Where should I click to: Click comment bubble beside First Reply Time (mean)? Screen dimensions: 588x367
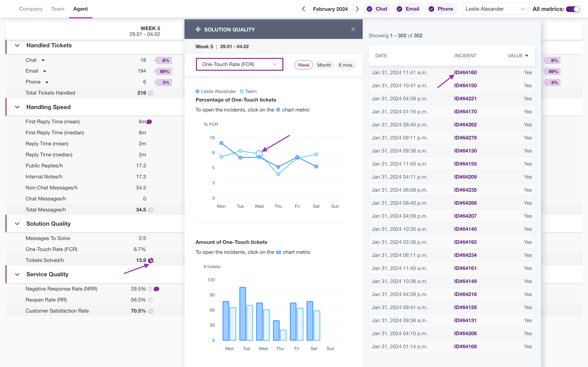(x=149, y=122)
